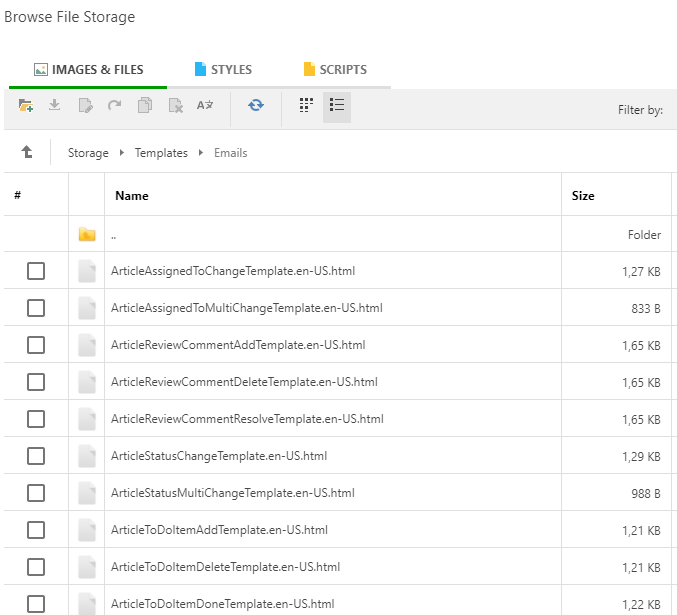Screen dimensions: 677x615
Task: Click the # column header
Action: [17, 195]
